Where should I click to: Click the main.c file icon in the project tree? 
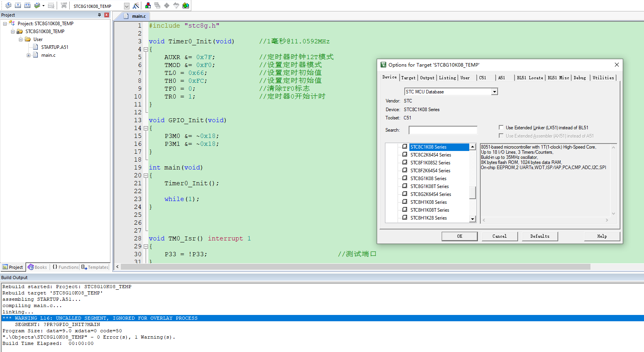click(35, 55)
